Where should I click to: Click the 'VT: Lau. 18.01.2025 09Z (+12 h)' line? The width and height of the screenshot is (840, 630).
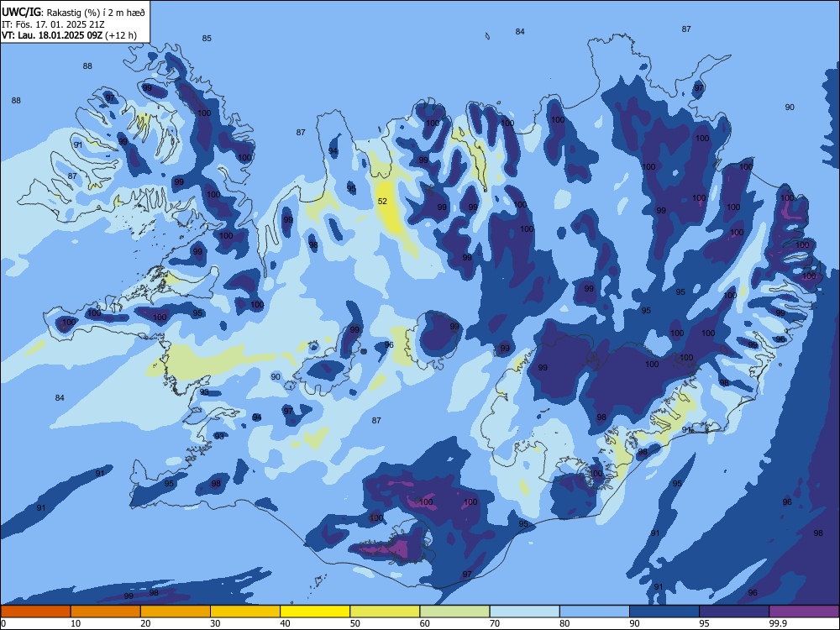[x=69, y=35]
